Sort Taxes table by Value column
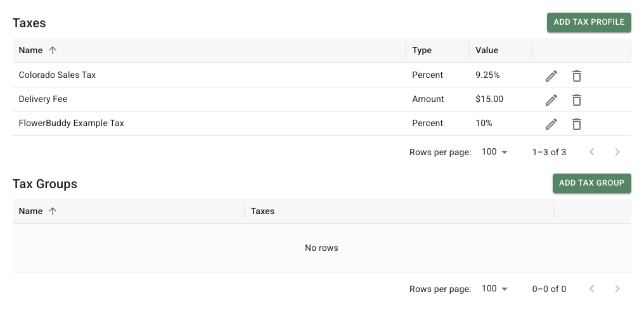644x318 pixels. pos(487,50)
